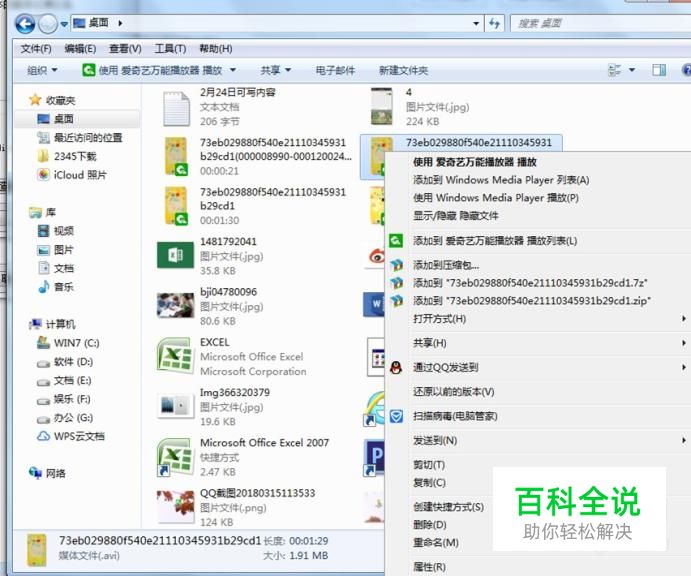Open the view options dropdown arrow
The width and height of the screenshot is (691, 576).
(632, 70)
